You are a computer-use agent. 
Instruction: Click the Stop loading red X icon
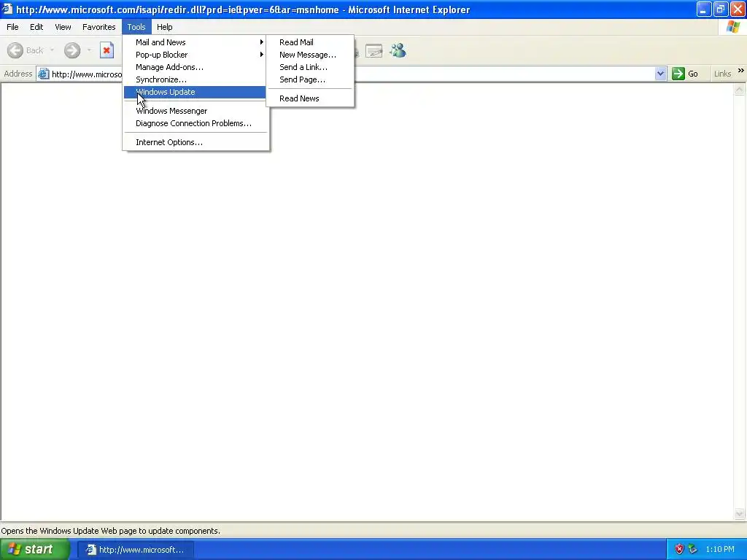(107, 50)
